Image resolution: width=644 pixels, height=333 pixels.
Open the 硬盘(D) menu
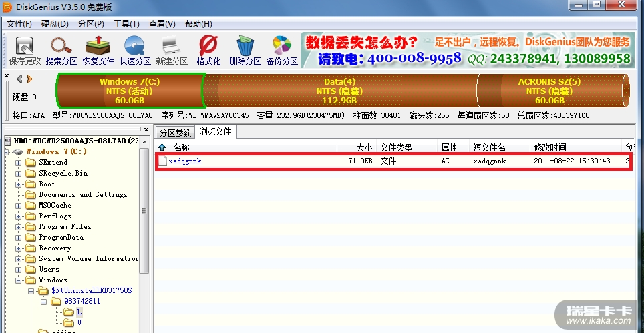[55, 24]
